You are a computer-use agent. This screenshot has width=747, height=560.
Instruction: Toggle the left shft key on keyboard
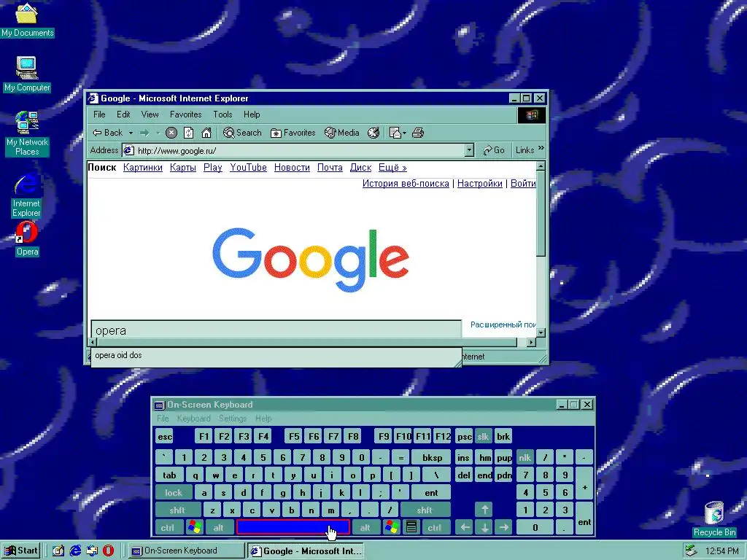click(177, 510)
